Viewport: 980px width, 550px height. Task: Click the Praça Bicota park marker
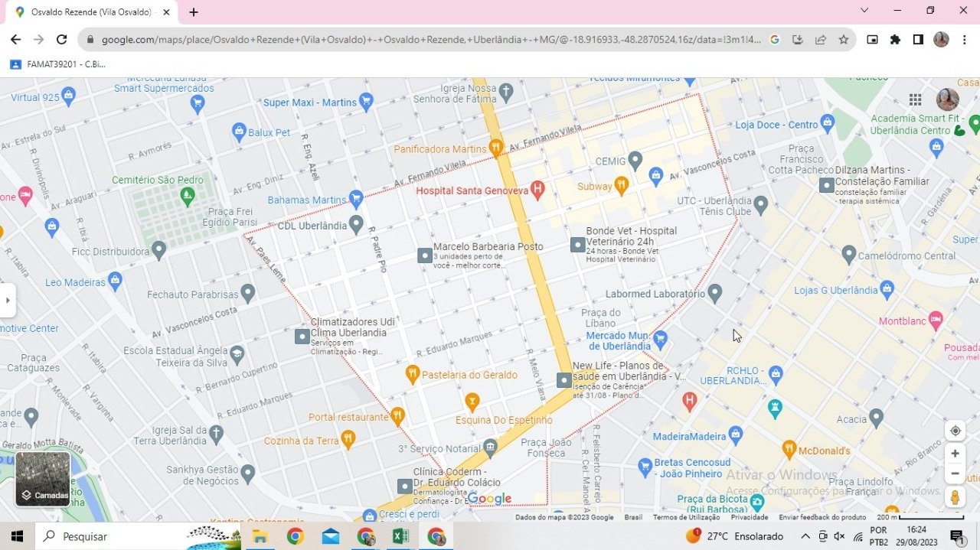point(758,503)
